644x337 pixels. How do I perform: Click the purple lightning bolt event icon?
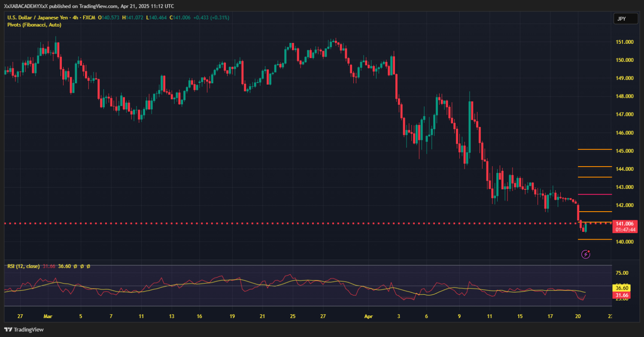tap(586, 255)
